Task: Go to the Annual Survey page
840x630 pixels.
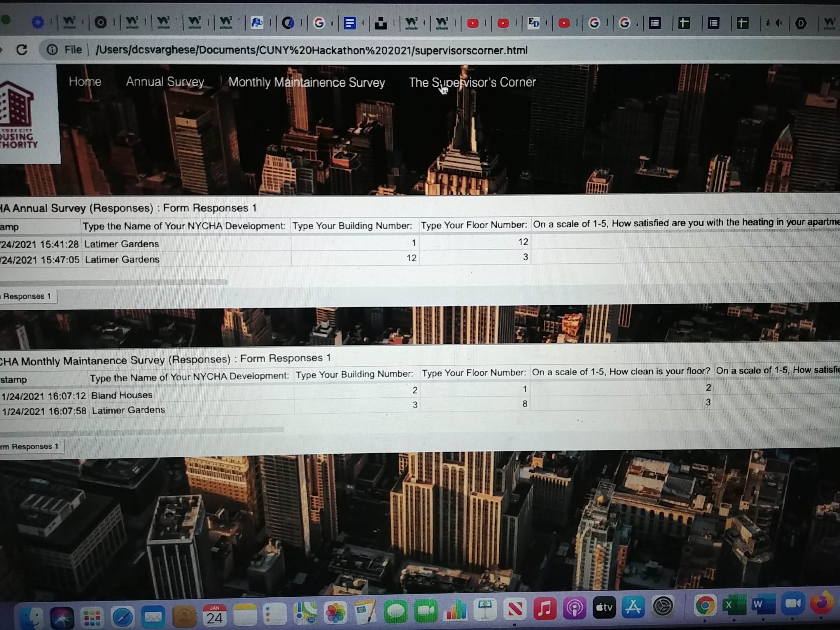Action: 165,82
